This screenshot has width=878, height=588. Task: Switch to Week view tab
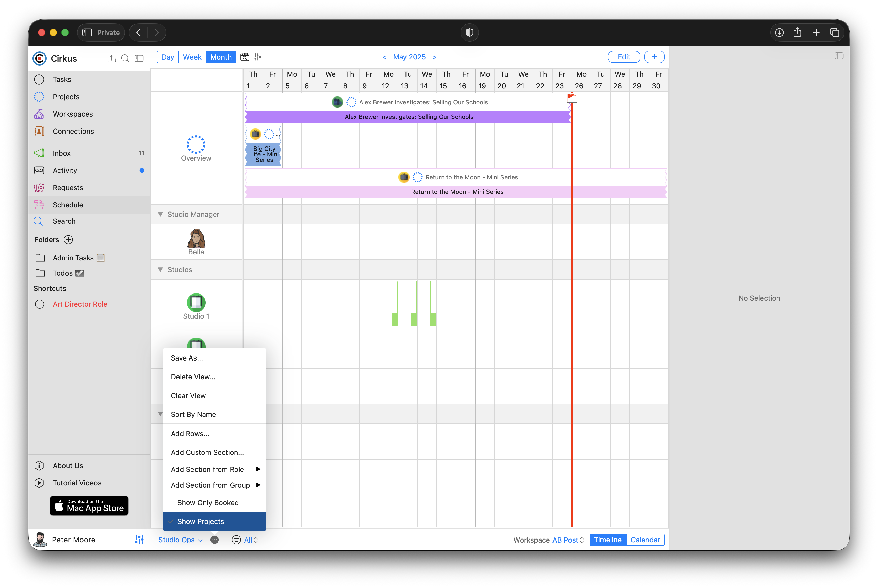point(192,57)
